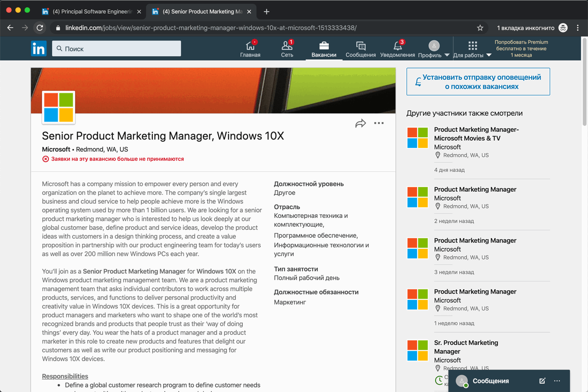Click Установить отправку оповещений о похожих вакансиях
The image size is (588, 392).
click(x=478, y=82)
